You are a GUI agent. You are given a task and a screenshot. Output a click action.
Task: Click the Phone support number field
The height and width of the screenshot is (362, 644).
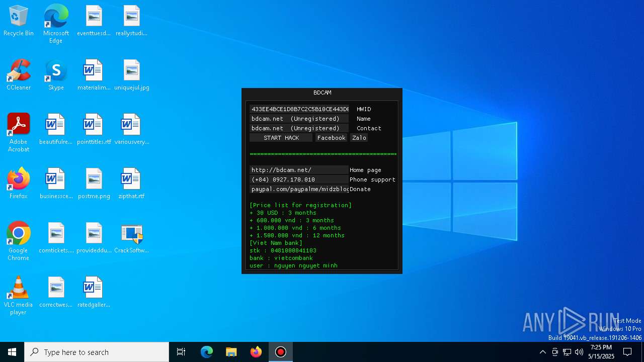tap(299, 179)
